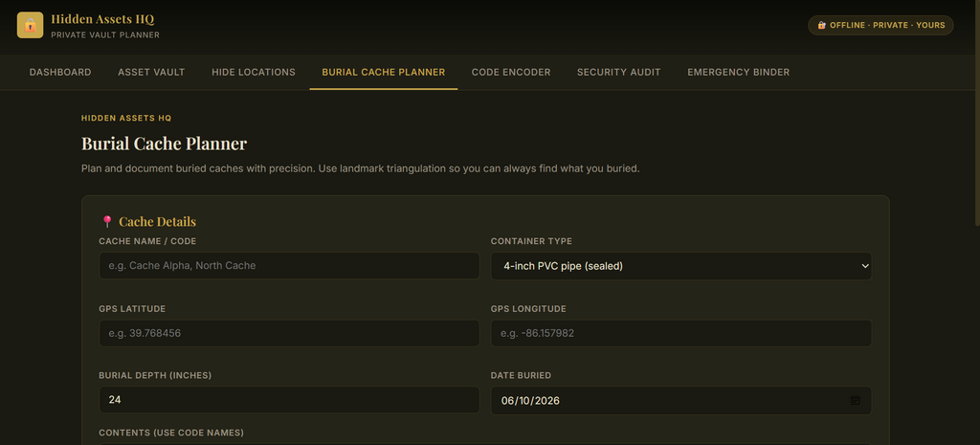Click the Burial Cache Planner page heading
This screenshot has height=445, width=980.
164,144
